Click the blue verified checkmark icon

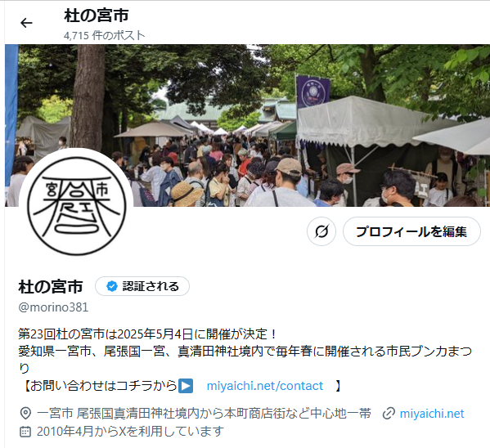pos(112,286)
